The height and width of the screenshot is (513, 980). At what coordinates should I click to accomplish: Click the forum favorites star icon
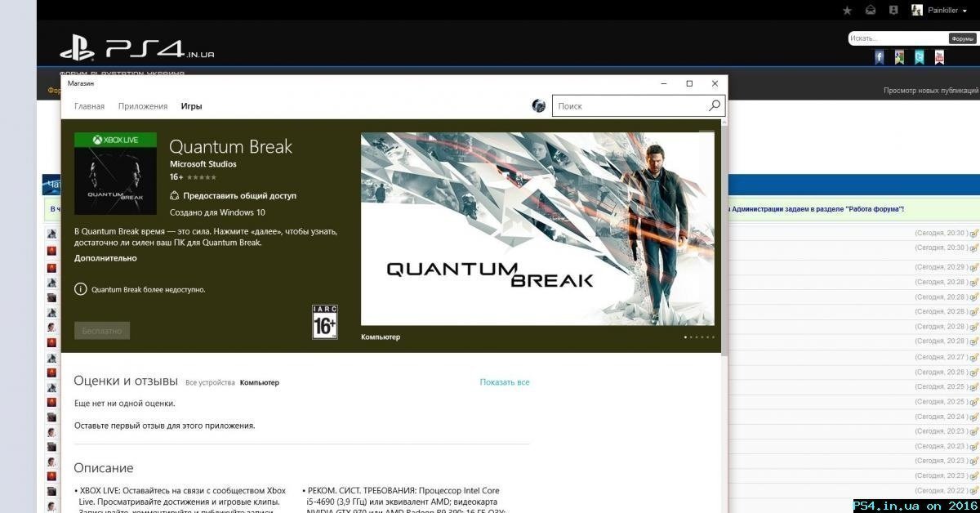pos(847,11)
